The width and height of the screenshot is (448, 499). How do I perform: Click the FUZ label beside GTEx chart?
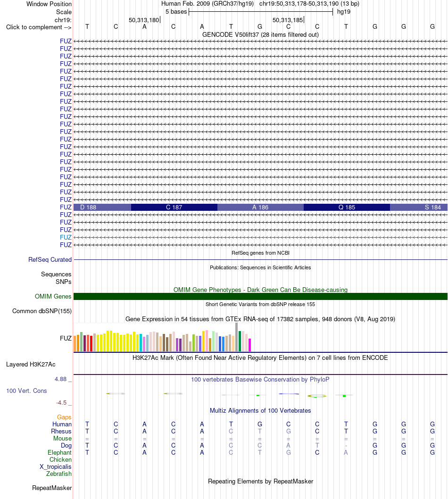point(66,338)
